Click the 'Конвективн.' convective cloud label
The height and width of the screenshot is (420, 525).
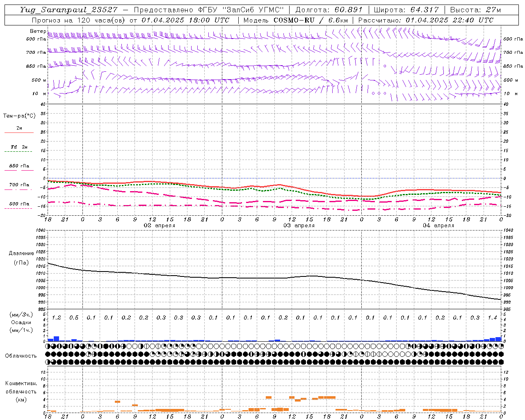tap(21, 383)
